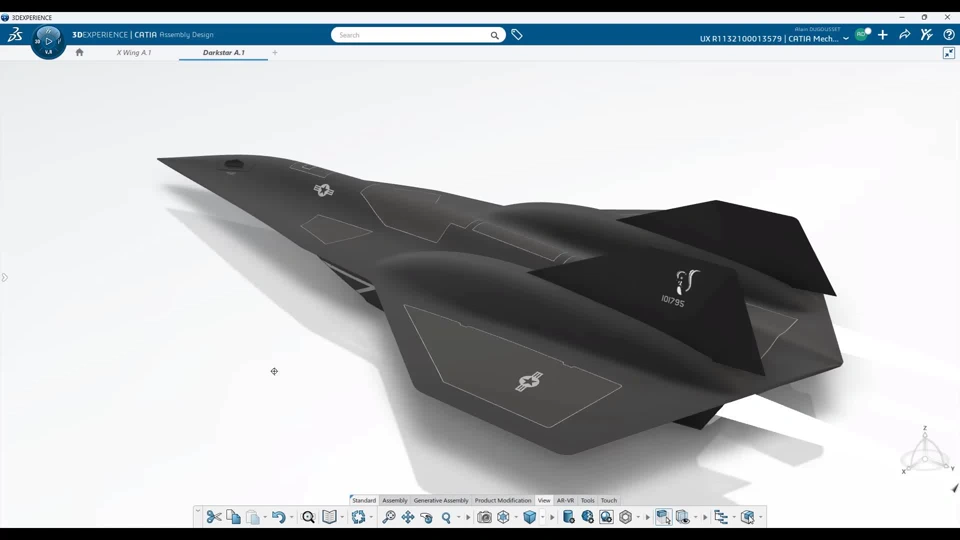The height and width of the screenshot is (540, 960).
Task: Open the 3DEXPERIENCE compass
Action: [48, 42]
